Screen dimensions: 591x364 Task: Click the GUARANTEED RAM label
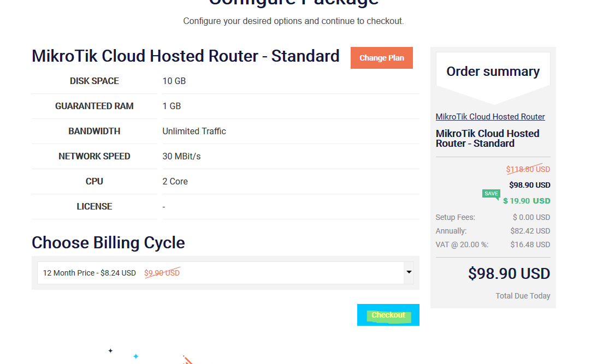coord(94,106)
